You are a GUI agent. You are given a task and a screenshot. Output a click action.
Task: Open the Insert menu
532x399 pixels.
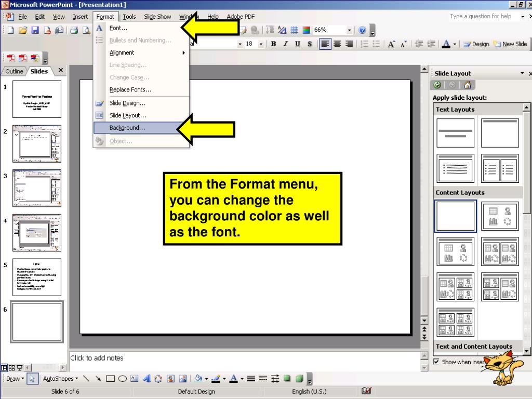tap(80, 17)
